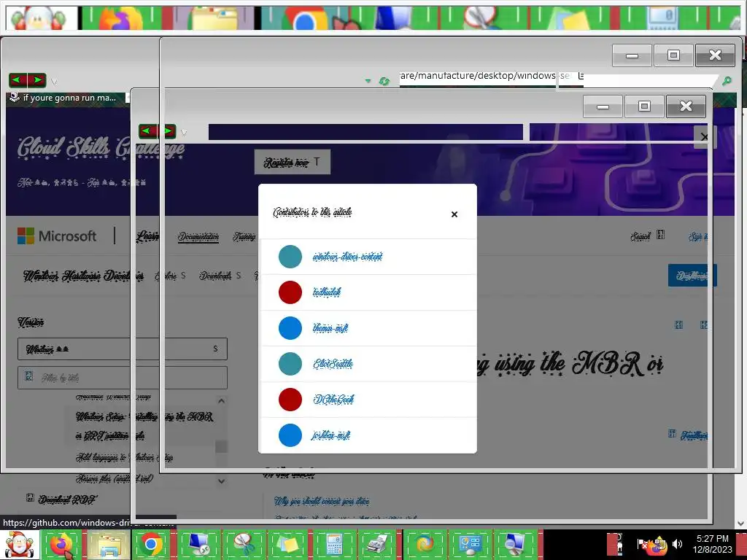Open Remote Desktop Connection in taskbar
Screen dimensions: 747x560
(198, 544)
